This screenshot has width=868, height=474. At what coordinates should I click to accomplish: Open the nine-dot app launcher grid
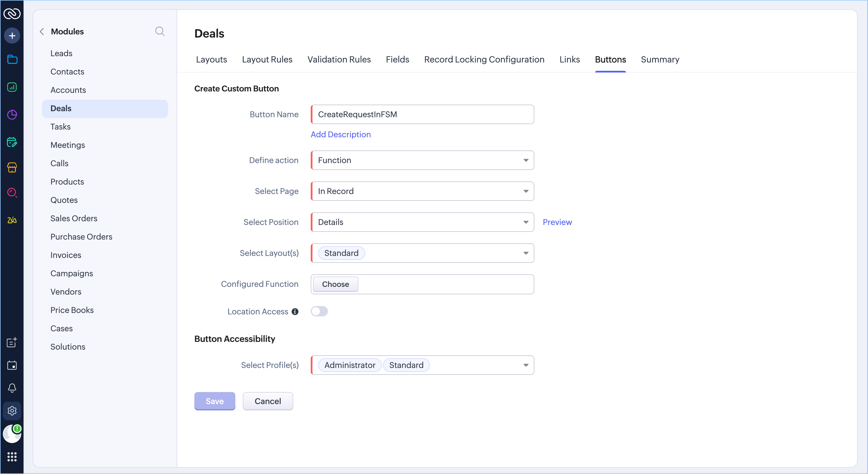[x=12, y=457]
